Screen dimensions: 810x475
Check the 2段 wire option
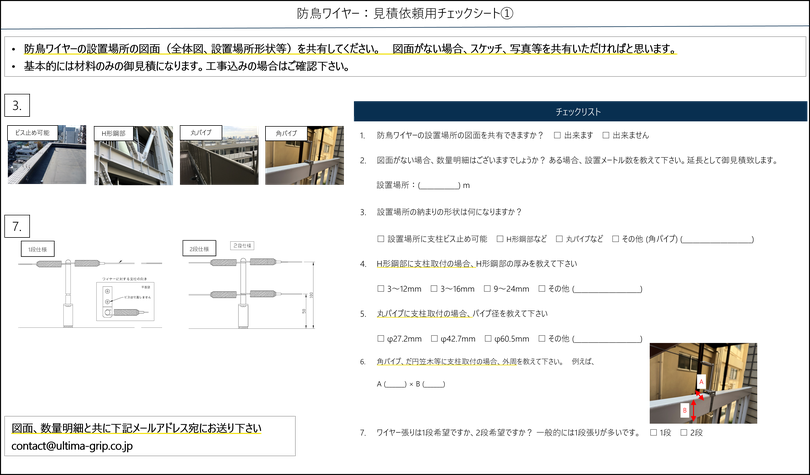(x=684, y=433)
